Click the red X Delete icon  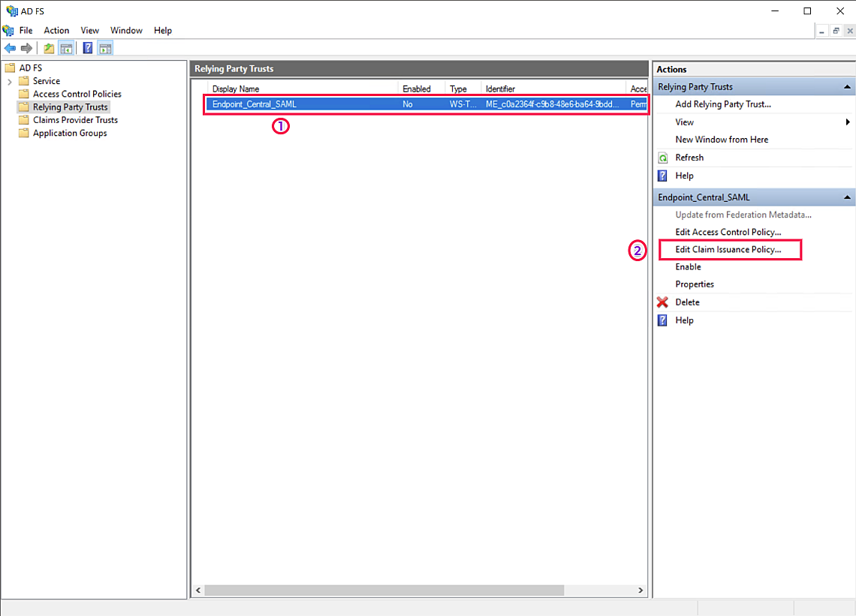coord(662,302)
